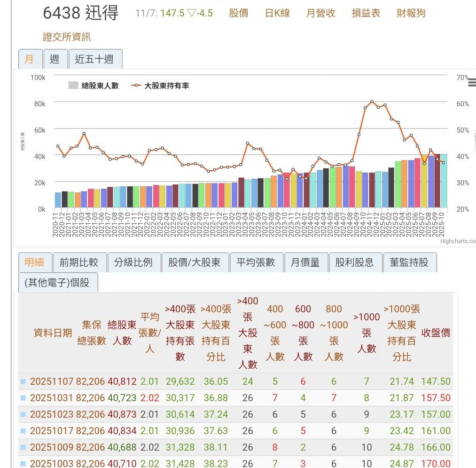The image size is (476, 468).
Task: Open the 分級比例 tab
Action: point(134,262)
